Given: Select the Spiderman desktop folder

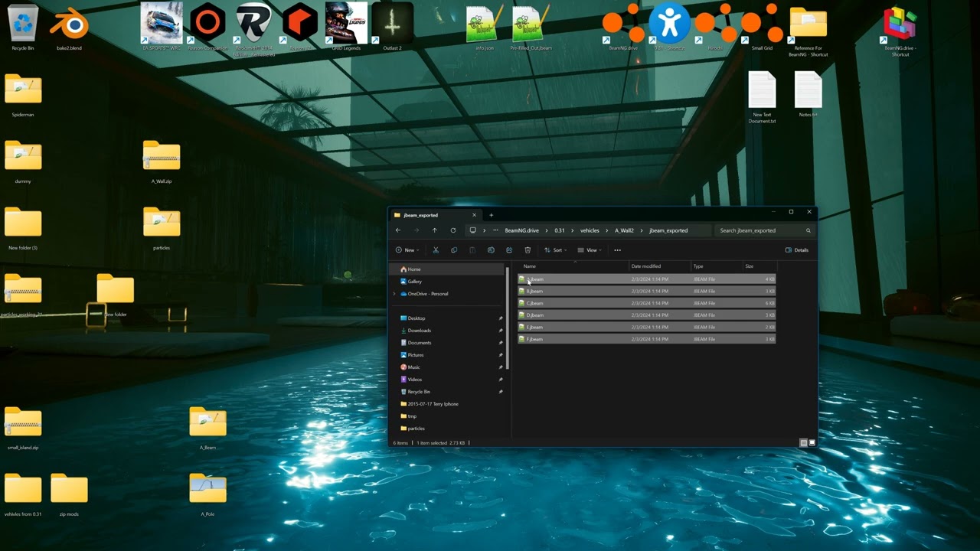Looking at the screenshot, I should tap(23, 95).
